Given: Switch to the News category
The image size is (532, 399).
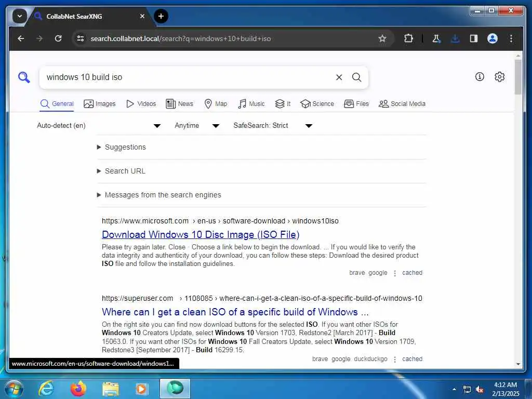Looking at the screenshot, I should 179,104.
